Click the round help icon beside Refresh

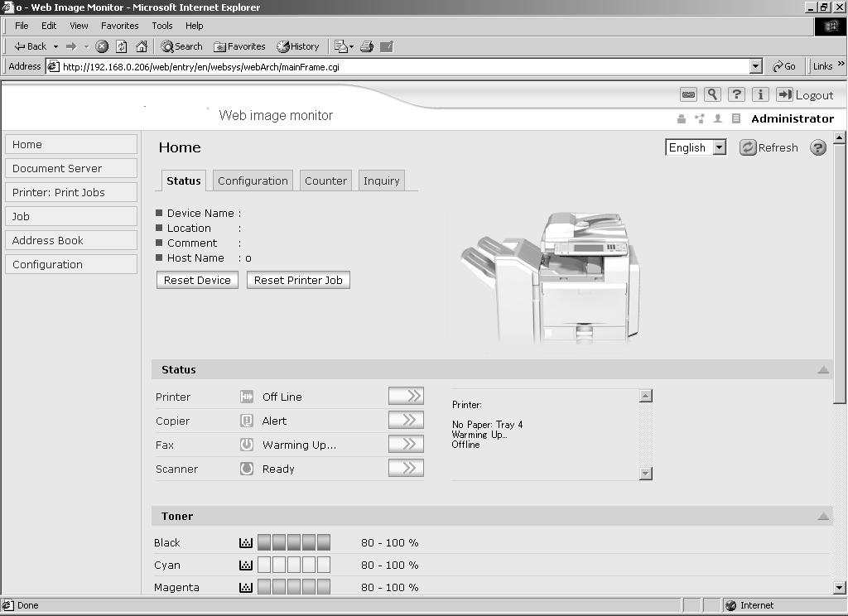tap(817, 147)
